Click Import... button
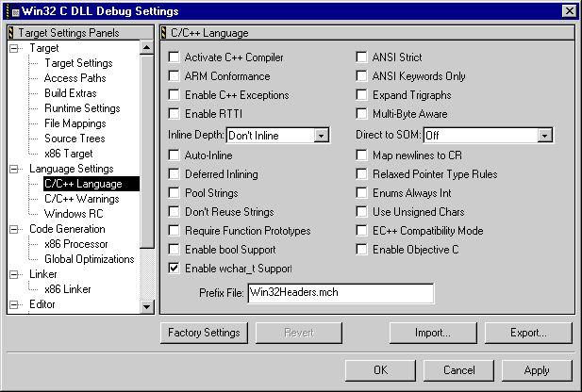Image resolution: width=582 pixels, height=392 pixels. (x=433, y=333)
